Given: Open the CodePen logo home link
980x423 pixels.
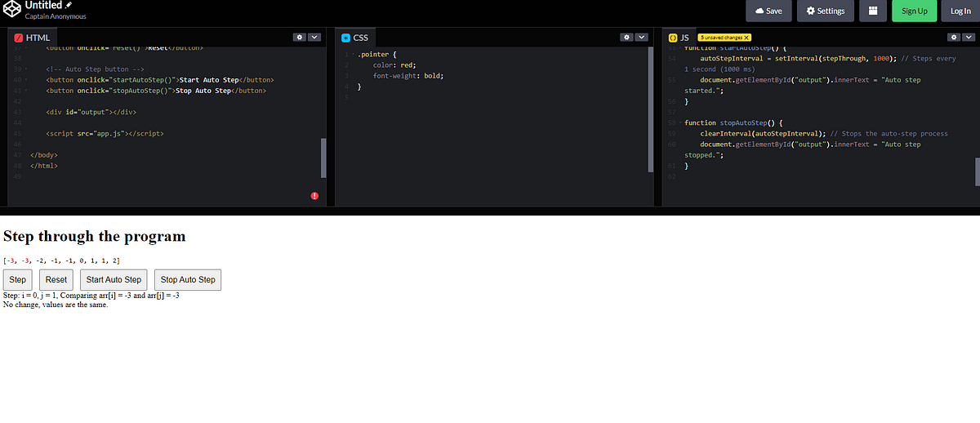Looking at the screenshot, I should point(12,10).
